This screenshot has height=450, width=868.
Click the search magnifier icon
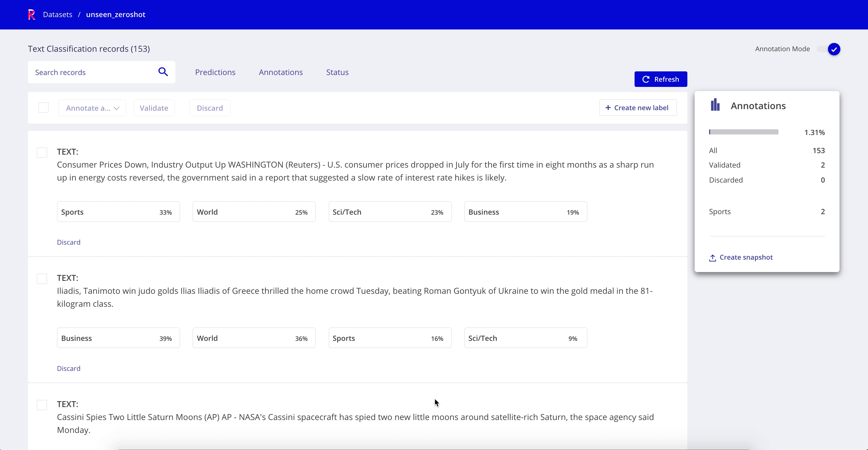163,72
